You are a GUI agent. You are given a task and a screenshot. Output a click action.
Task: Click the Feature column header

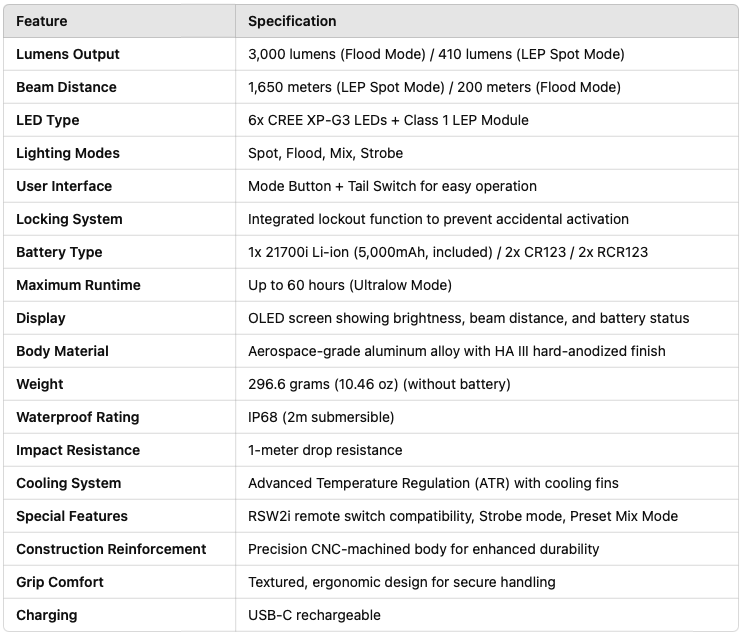43,21
